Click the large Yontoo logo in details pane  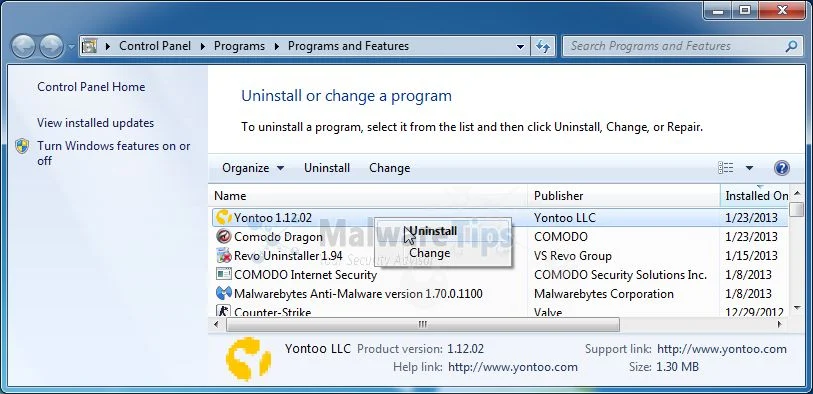[248, 359]
